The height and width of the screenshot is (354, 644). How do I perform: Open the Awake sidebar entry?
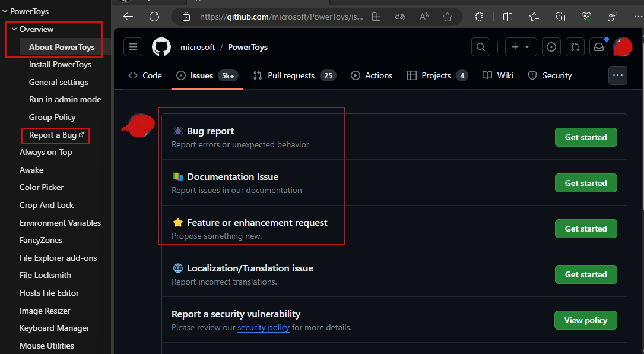click(31, 170)
